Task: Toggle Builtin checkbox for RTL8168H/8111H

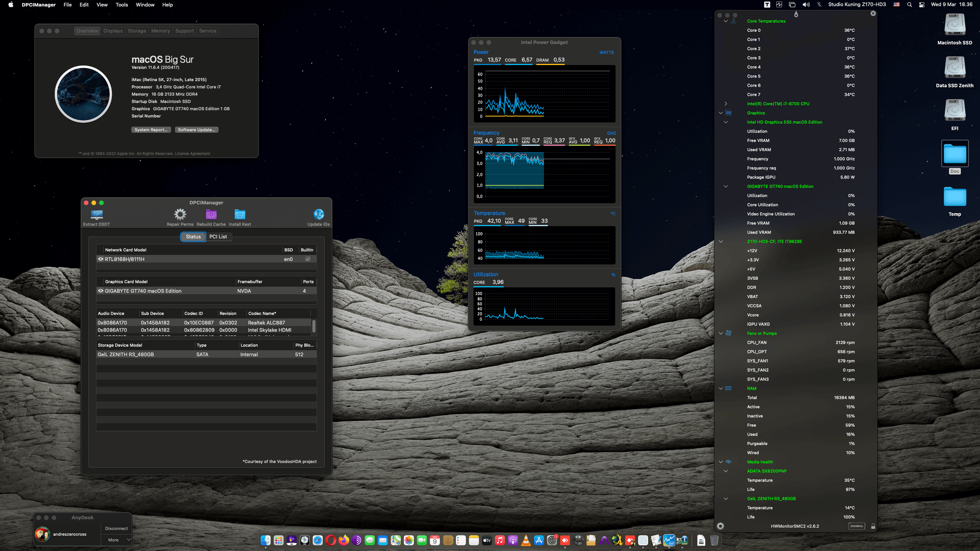Action: tap(307, 259)
